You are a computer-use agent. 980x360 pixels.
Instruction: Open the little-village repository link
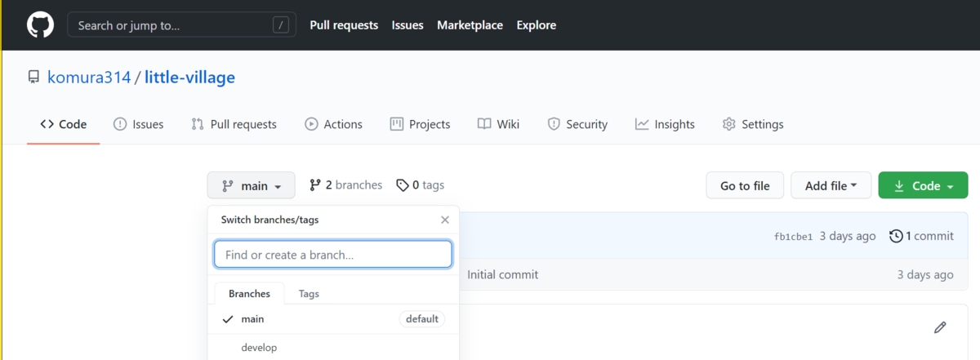tap(190, 78)
